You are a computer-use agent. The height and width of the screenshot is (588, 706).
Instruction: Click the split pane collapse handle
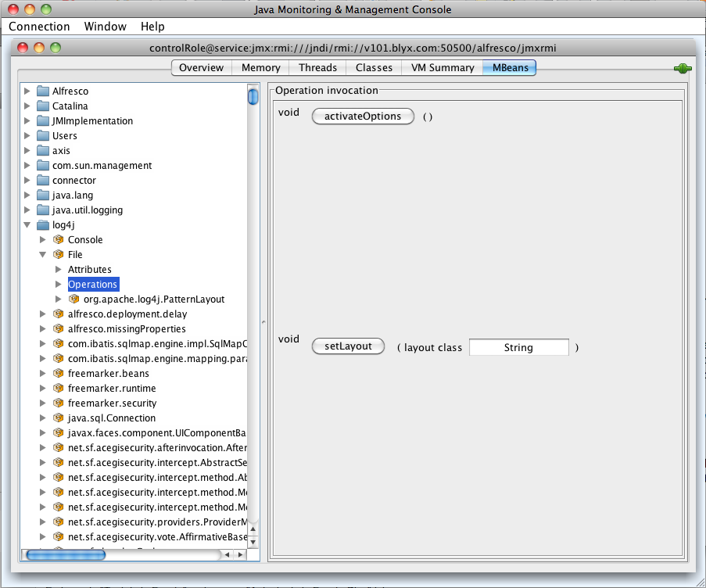click(x=263, y=322)
